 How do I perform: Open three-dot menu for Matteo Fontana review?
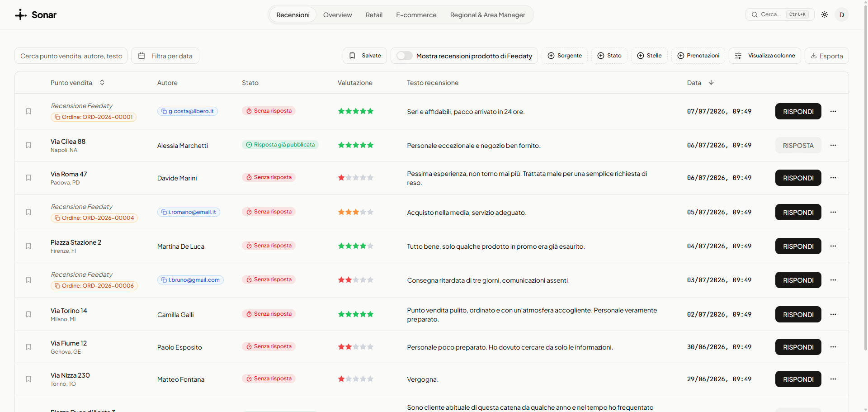coord(833,379)
